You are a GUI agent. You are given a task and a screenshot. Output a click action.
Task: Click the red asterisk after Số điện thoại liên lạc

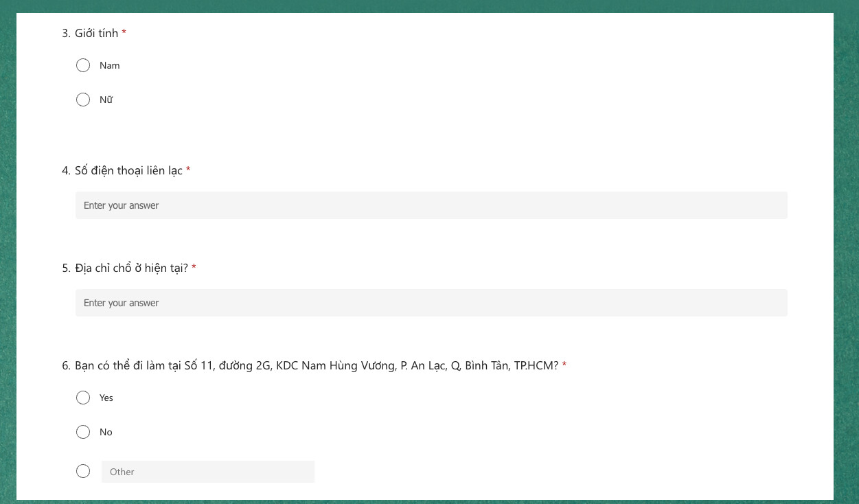pyautogui.click(x=188, y=170)
